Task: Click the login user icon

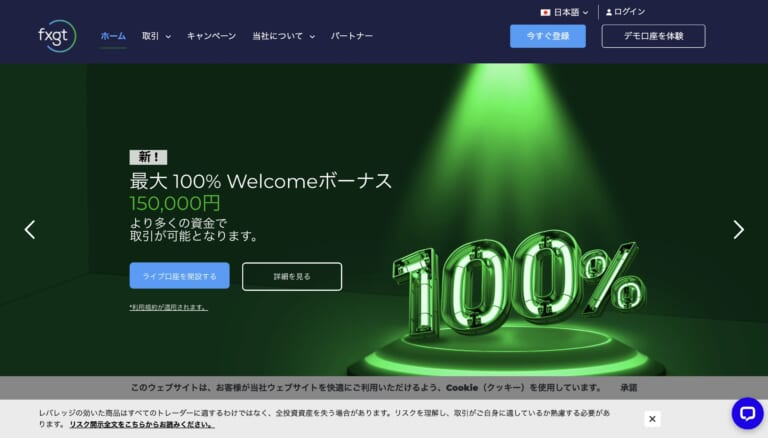Action: point(609,12)
